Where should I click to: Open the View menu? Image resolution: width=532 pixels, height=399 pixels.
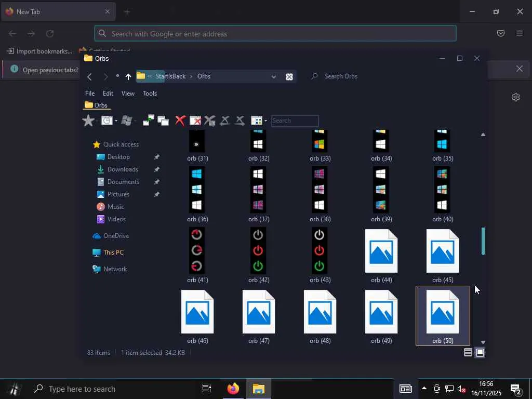tap(128, 94)
